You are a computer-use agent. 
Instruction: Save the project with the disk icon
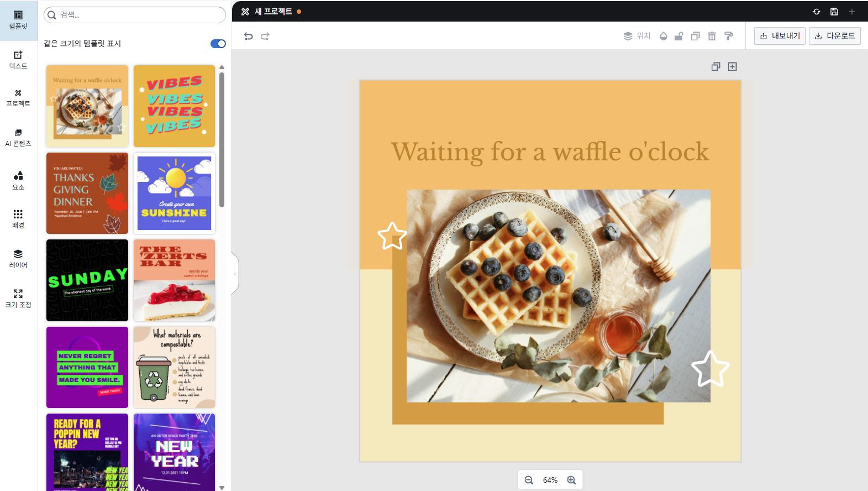click(x=834, y=12)
